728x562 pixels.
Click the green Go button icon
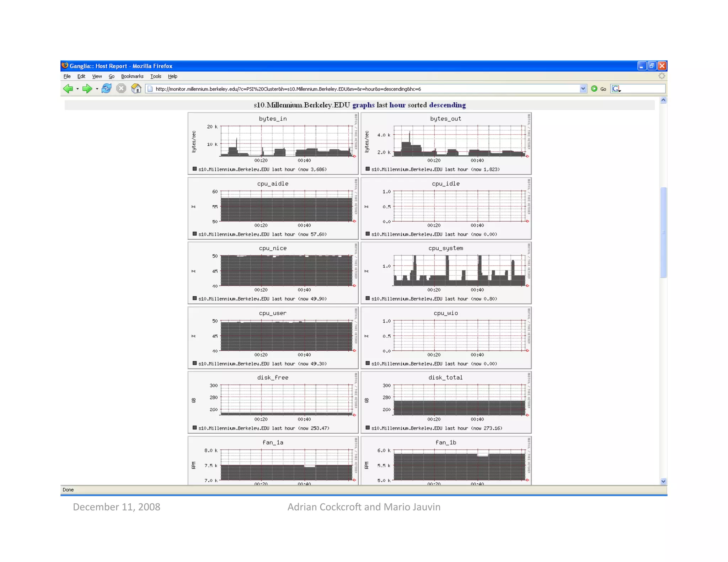(594, 89)
